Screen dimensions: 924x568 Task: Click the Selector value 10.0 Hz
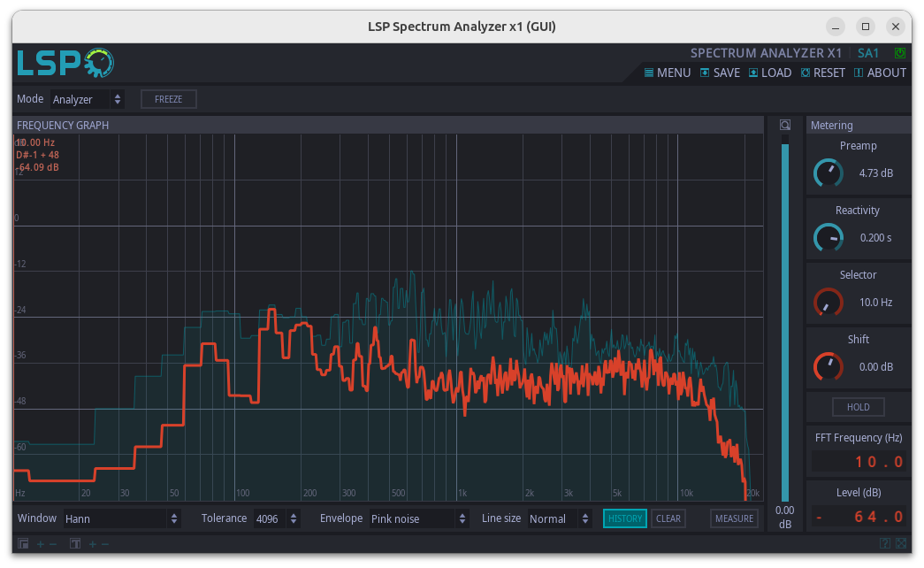pos(875,303)
